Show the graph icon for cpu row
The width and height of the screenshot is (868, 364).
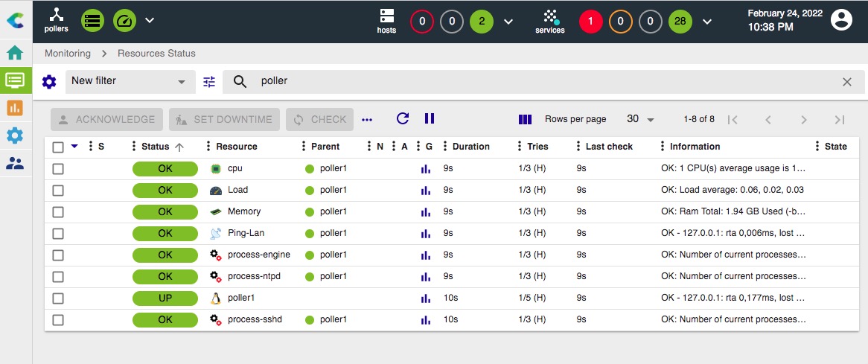pyautogui.click(x=426, y=169)
